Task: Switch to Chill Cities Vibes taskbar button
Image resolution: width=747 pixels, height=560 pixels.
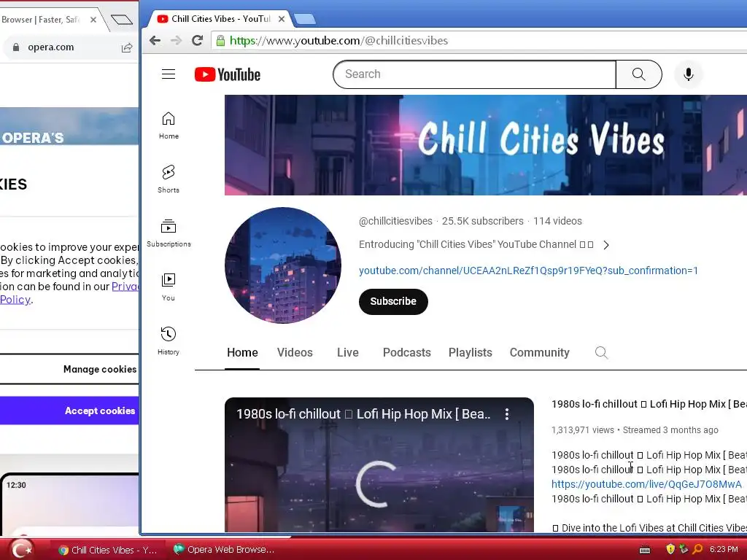Action: coord(108,550)
